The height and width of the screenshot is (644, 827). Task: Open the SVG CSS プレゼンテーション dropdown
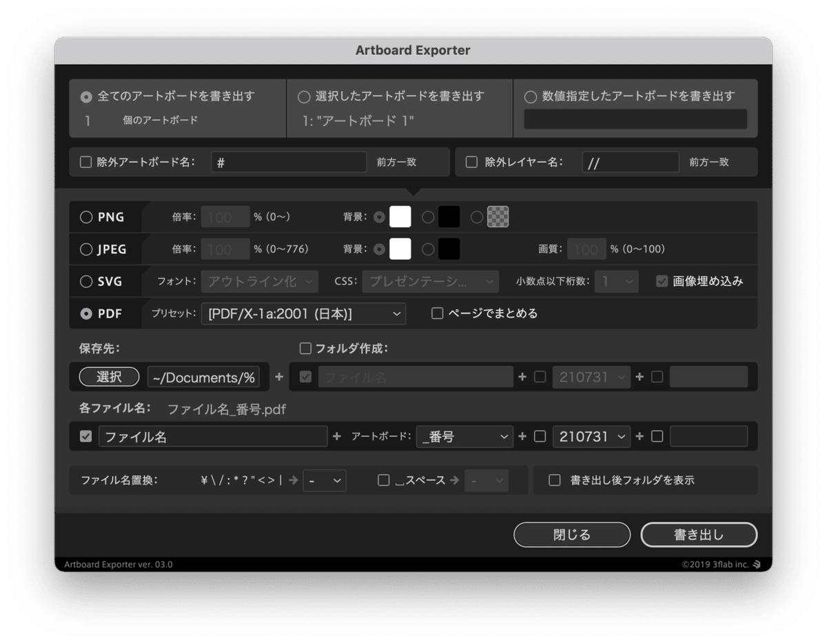pos(431,281)
